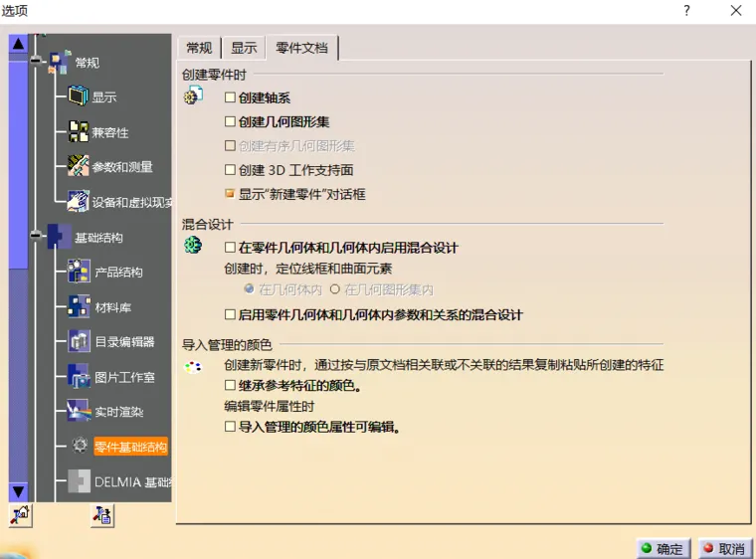Switch to the 常规 tab
Image resolution: width=756 pixels, height=559 pixels.
click(x=199, y=48)
